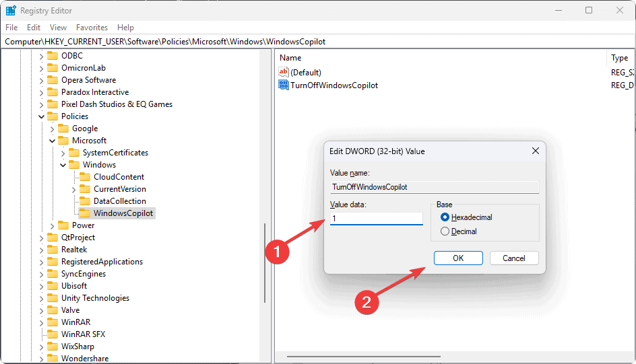The image size is (636, 364).
Task: Open the View menu
Action: point(58,28)
